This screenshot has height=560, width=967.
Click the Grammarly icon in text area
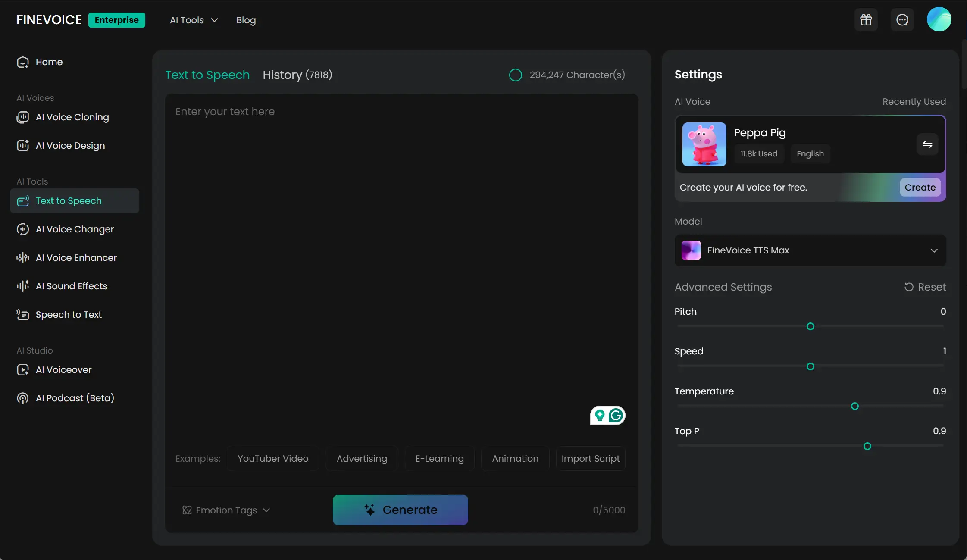(x=616, y=416)
